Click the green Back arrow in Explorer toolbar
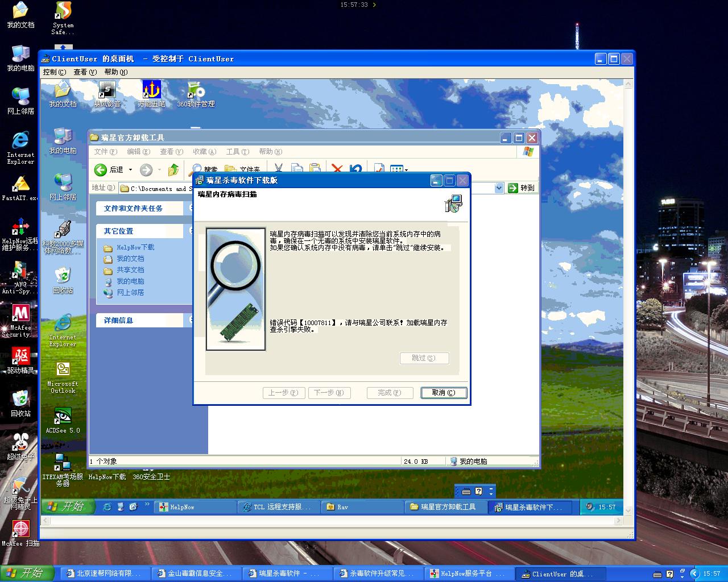Viewport: 728px width, 582px height. [x=101, y=170]
